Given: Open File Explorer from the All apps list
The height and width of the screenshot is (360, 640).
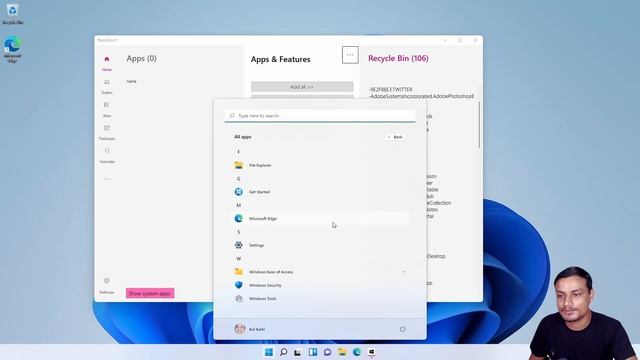Looking at the screenshot, I should (320, 165).
